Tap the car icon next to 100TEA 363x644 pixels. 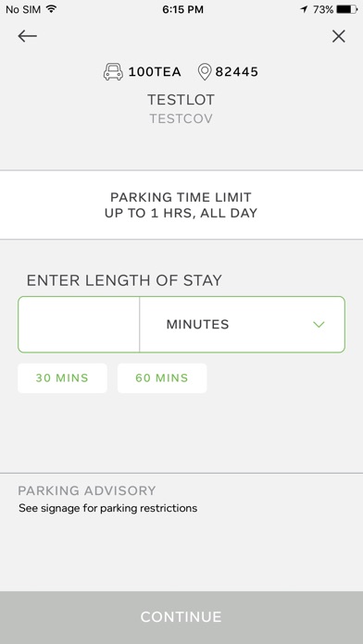click(x=113, y=71)
